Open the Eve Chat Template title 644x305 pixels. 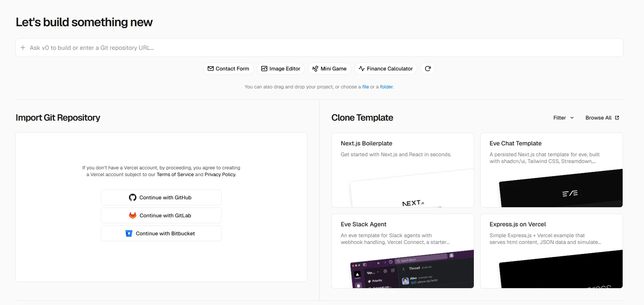[515, 144]
